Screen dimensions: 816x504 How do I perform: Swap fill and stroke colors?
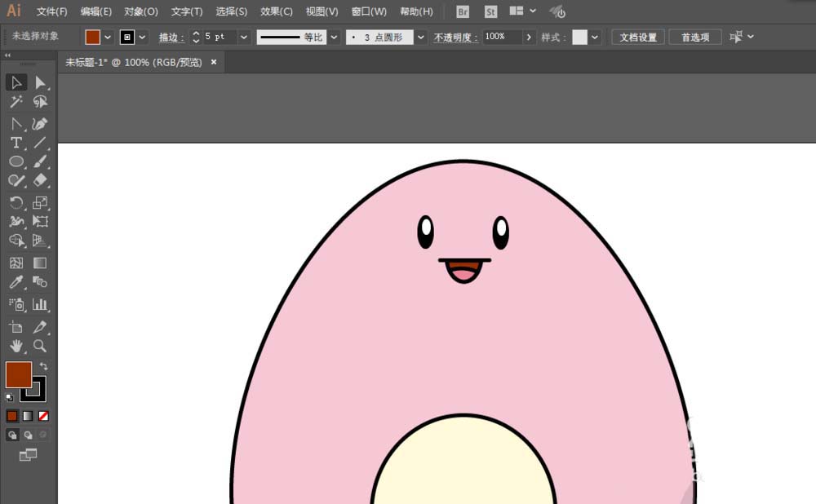44,366
